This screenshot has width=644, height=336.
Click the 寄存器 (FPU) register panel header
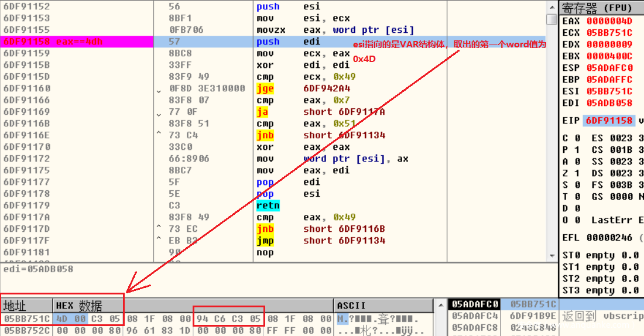597,8
